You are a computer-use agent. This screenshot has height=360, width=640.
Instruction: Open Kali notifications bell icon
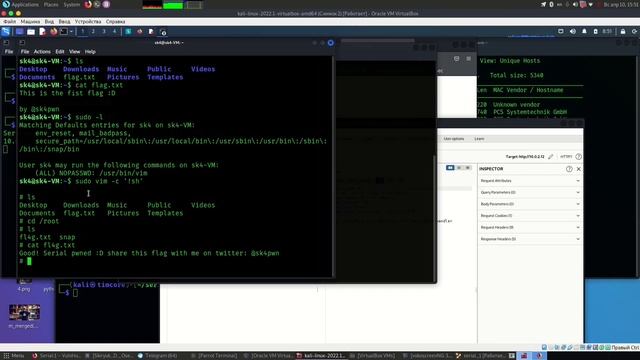pyautogui.click(x=584, y=31)
